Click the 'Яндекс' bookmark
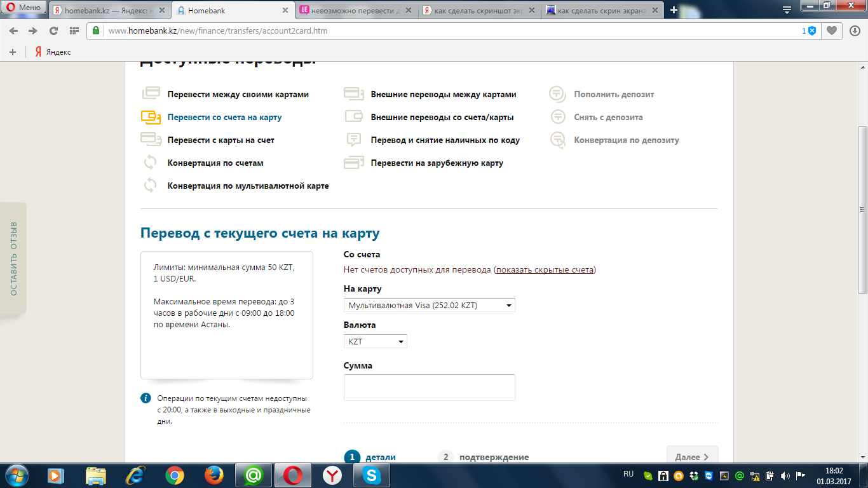This screenshot has height=488, width=868. (x=53, y=52)
